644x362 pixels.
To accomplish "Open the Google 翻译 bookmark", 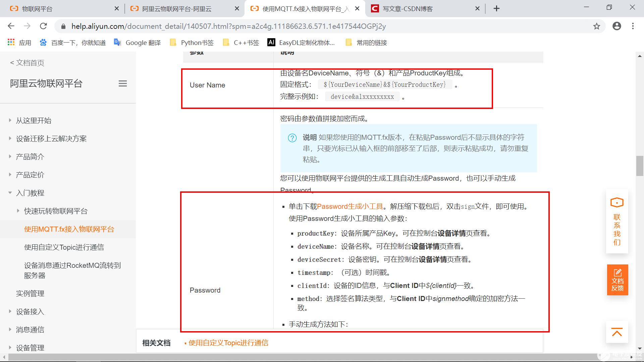I will tap(143, 43).
